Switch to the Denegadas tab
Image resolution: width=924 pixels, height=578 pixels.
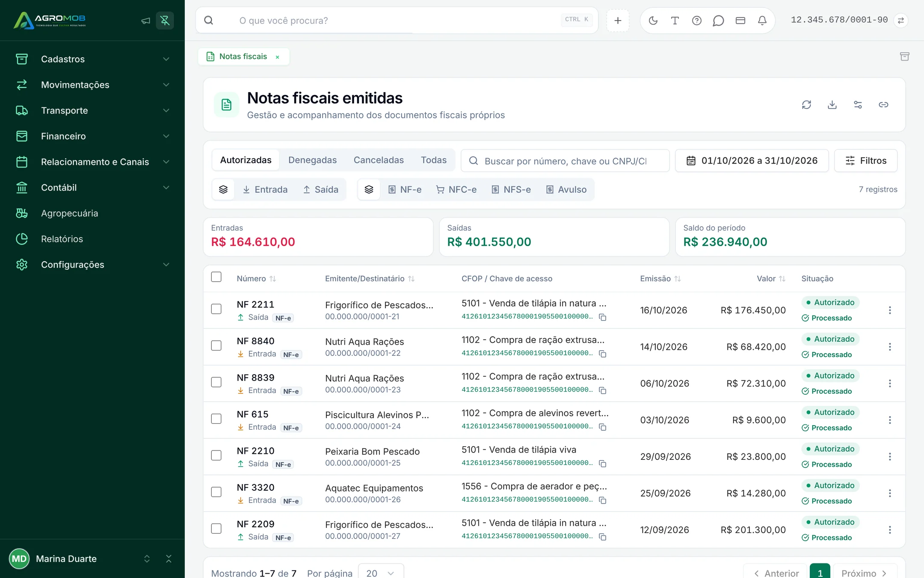(x=312, y=160)
